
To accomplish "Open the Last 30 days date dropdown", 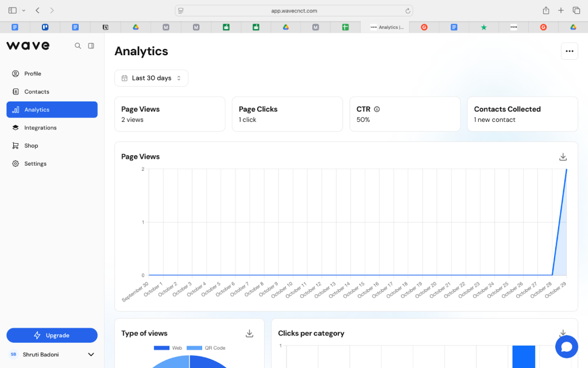I will point(151,78).
